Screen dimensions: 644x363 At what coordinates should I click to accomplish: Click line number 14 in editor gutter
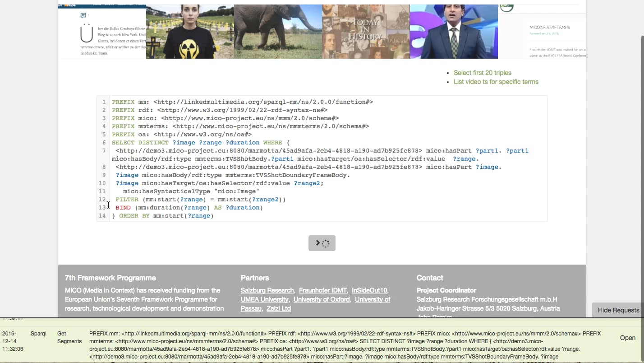pyautogui.click(x=102, y=216)
